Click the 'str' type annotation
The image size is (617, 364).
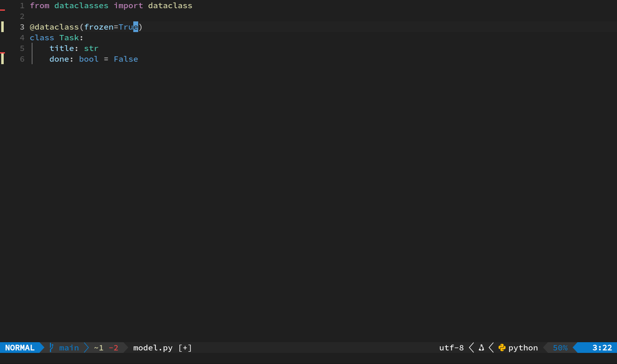point(91,49)
